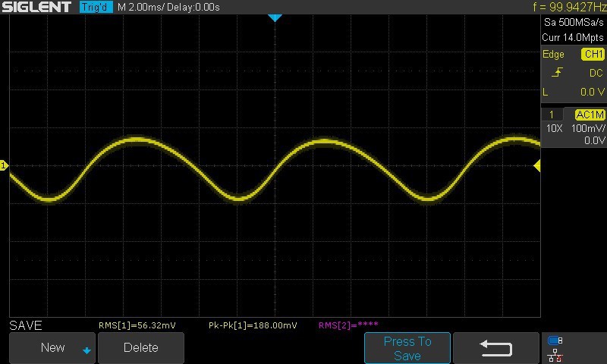Click the 100mV/ vertical scale value
This screenshot has height=364, width=607.
click(x=588, y=128)
